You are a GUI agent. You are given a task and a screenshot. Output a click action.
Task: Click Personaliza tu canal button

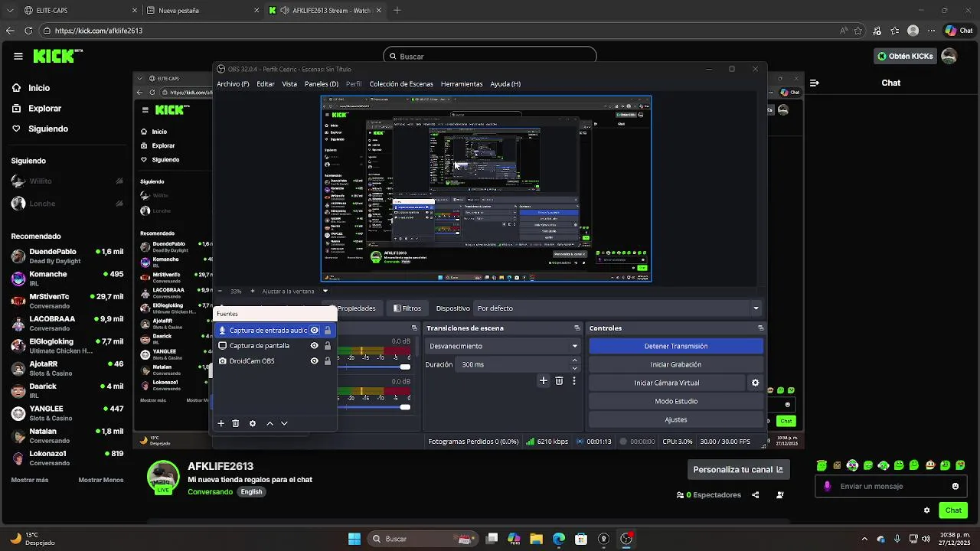(738, 469)
